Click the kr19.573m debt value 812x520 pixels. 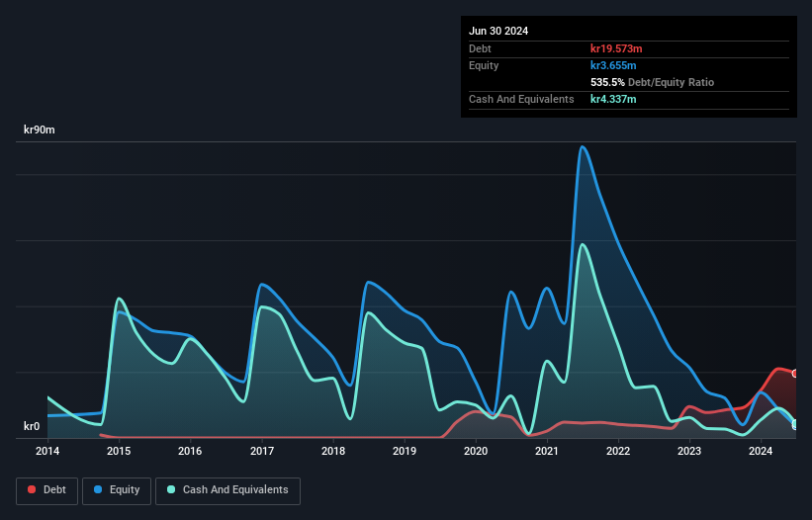tap(616, 48)
